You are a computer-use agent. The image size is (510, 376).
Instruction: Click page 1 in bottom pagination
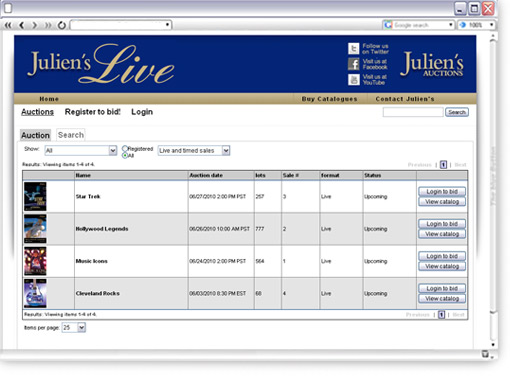pyautogui.click(x=441, y=315)
